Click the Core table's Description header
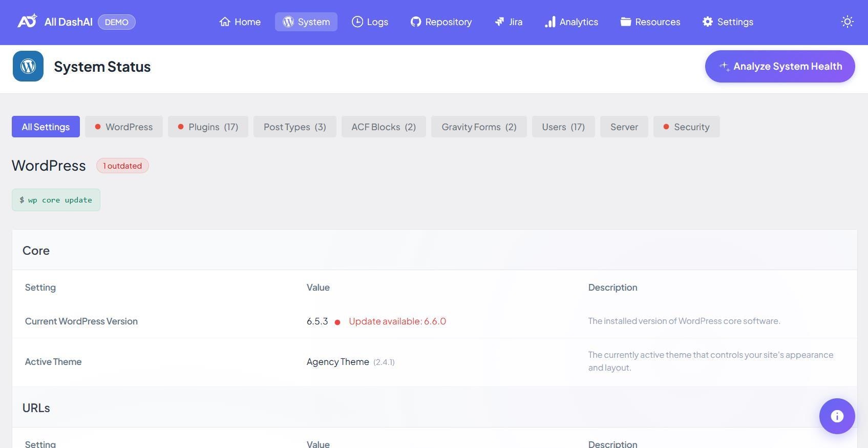This screenshot has height=448, width=868. 612,287
